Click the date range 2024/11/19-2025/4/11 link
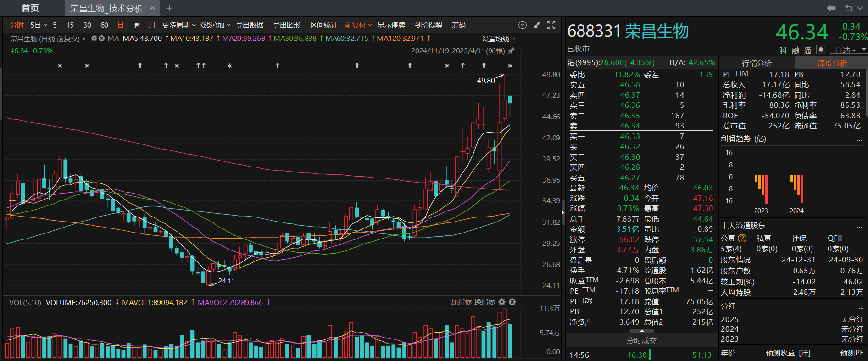This screenshot has height=361, width=868. pyautogui.click(x=458, y=50)
